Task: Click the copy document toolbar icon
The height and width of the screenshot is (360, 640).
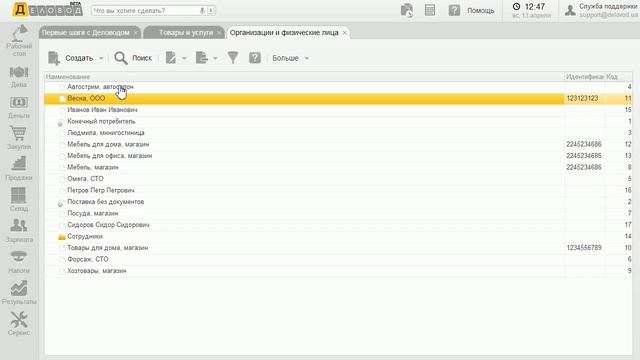Action: [x=202, y=58]
